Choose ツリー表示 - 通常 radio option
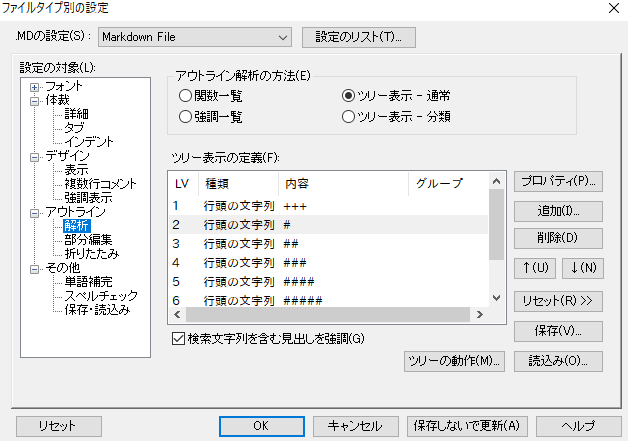This screenshot has width=628, height=441. coord(397,96)
